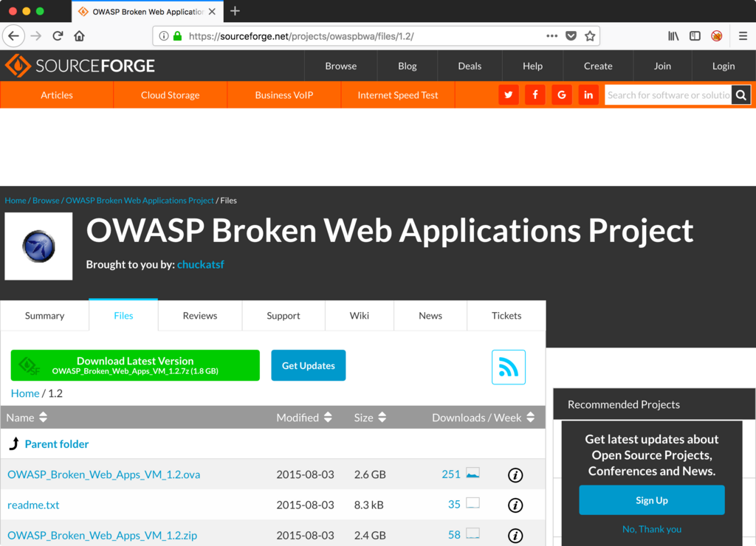The height and width of the screenshot is (546, 756).
Task: Share via the Twitter icon
Action: 509,95
